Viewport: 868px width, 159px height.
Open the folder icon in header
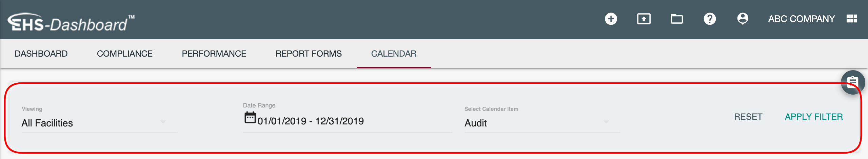pos(676,19)
